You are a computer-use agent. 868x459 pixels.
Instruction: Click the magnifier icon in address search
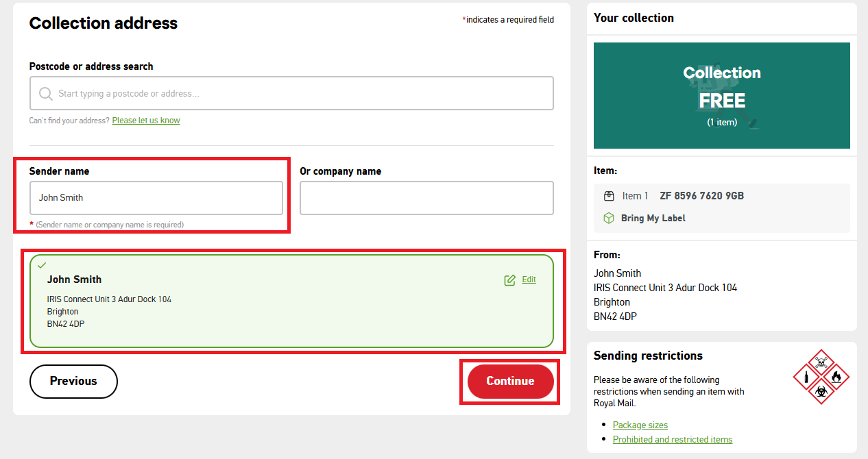[46, 94]
